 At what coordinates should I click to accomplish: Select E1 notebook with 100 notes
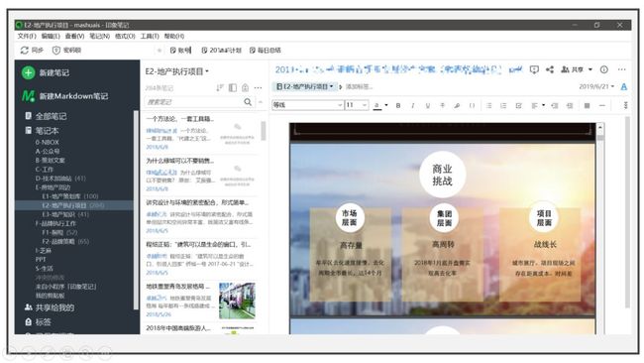(x=69, y=196)
